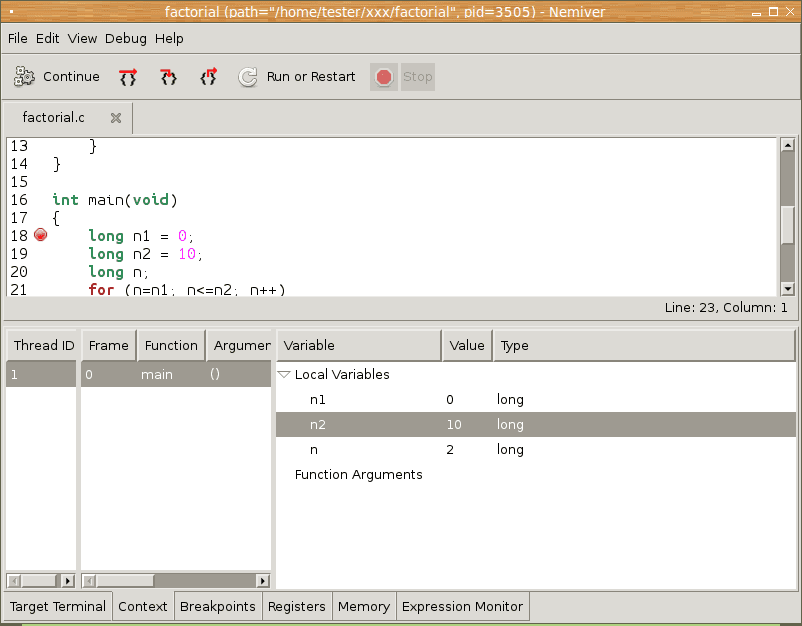Click the Step Over (Next) icon
802x626 pixels.
(128, 77)
